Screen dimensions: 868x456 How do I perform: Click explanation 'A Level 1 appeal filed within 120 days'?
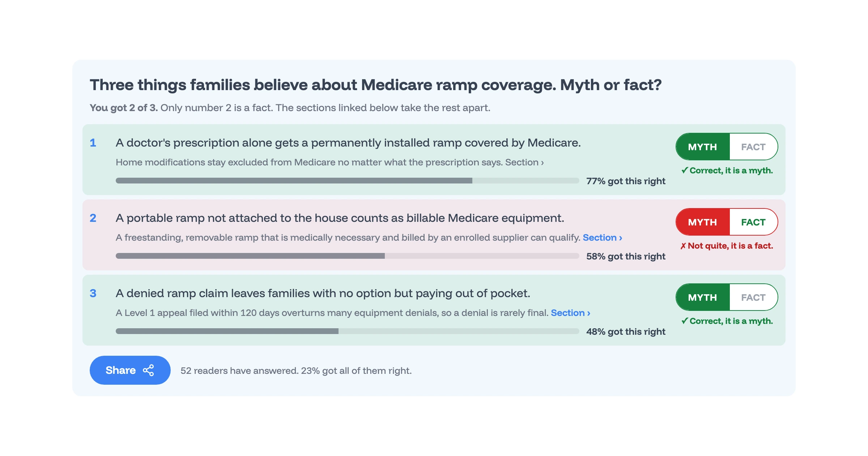(x=332, y=313)
